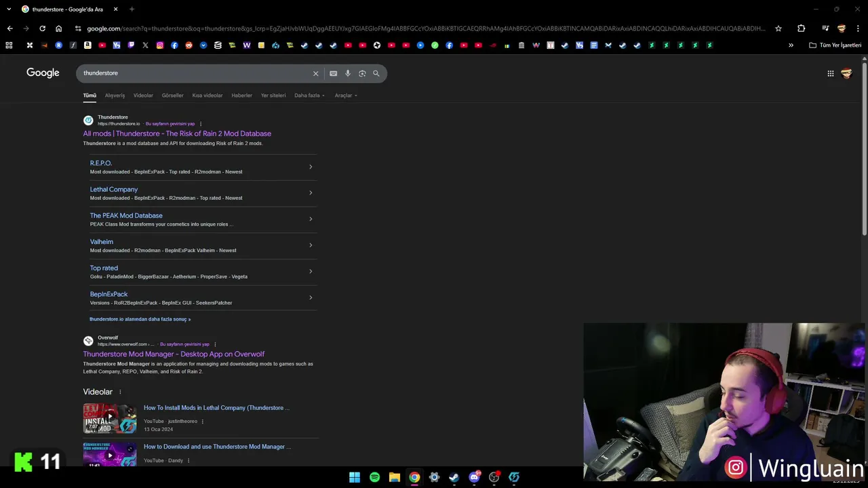Image resolution: width=868 pixels, height=488 pixels.
Task: Open the Araçlar tools dropdown
Action: click(346, 96)
